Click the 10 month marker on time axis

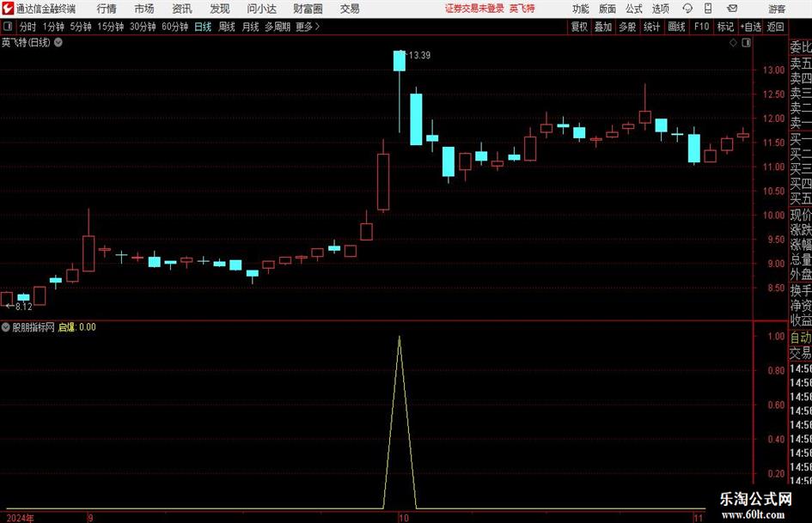(x=403, y=518)
